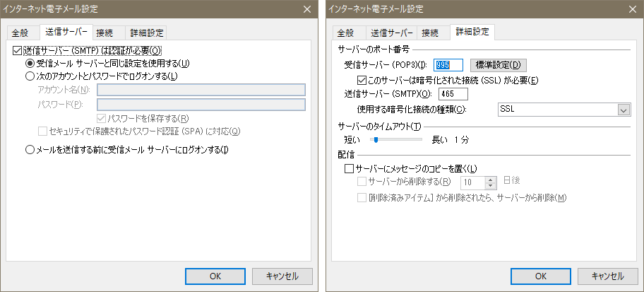Switch to 接続 tab in right dialog
This screenshot has height=292, width=644.
click(434, 33)
